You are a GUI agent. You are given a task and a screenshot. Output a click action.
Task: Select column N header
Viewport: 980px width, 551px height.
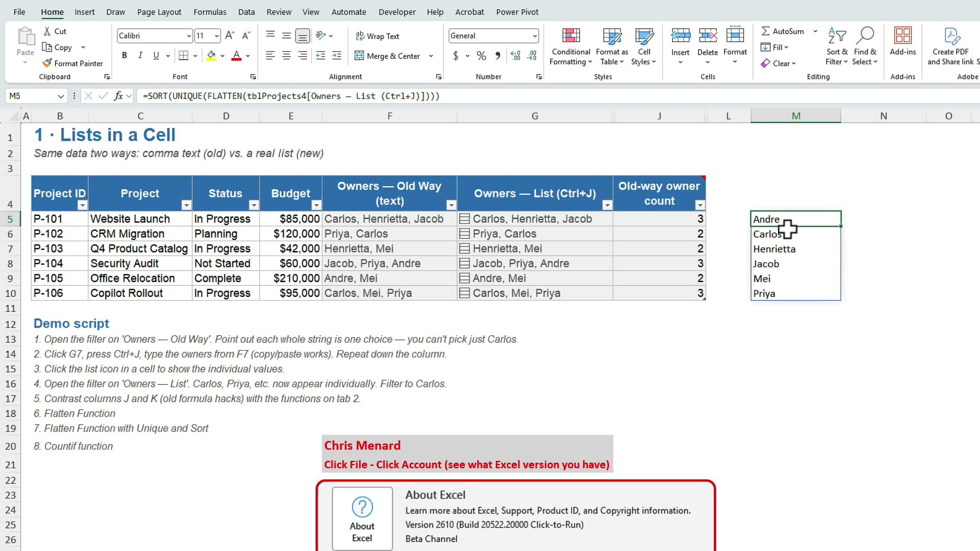[x=883, y=116]
